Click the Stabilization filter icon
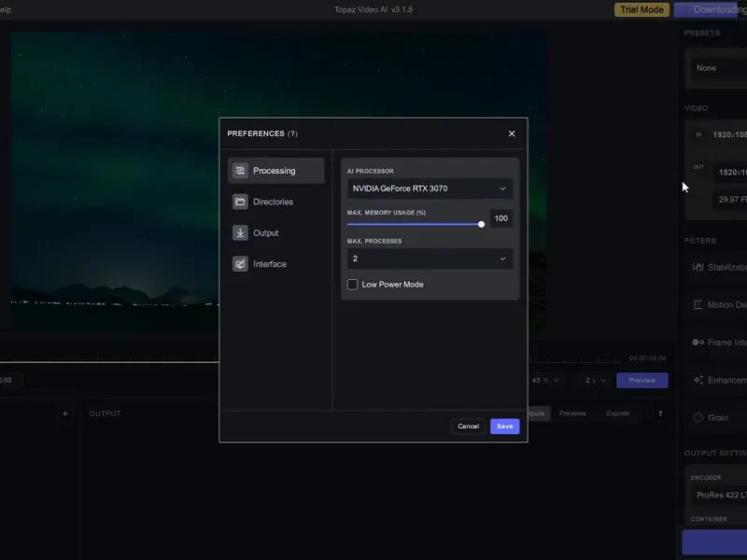The height and width of the screenshot is (560, 747). click(698, 267)
